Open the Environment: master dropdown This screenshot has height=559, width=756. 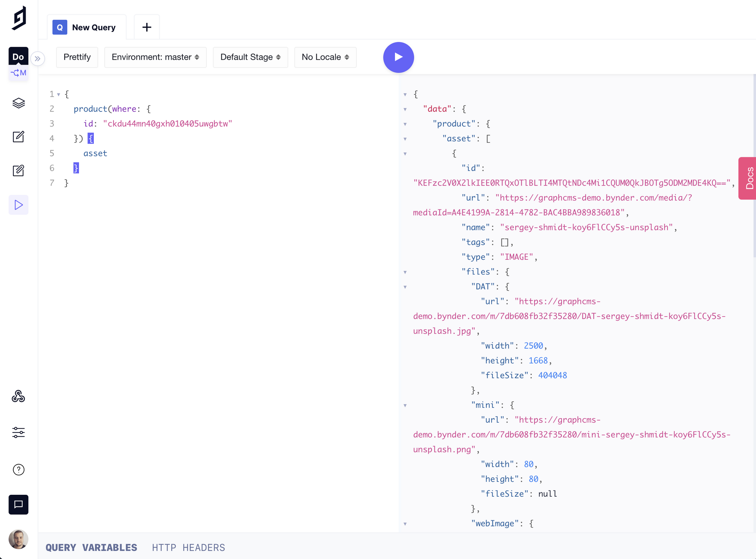click(x=155, y=57)
